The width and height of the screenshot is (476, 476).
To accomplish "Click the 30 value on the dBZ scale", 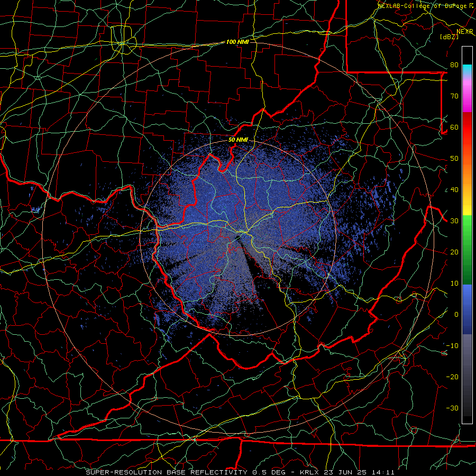I will tap(454, 221).
